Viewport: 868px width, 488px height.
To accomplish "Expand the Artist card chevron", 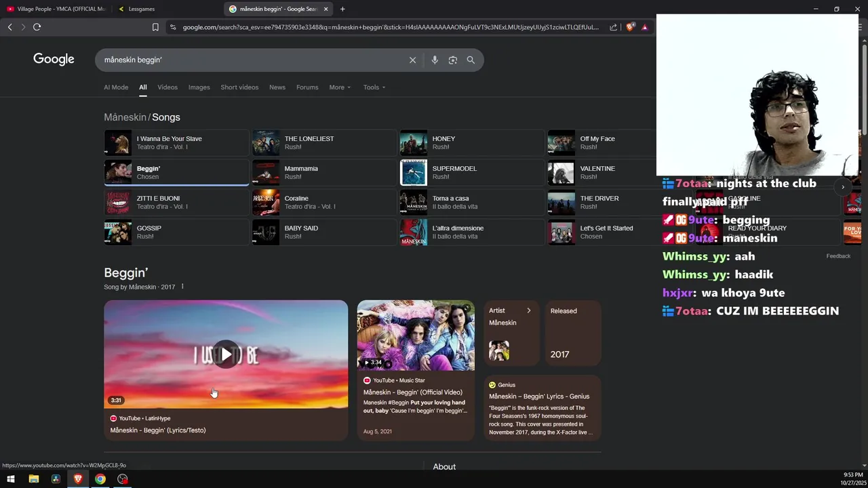I will click(x=529, y=310).
